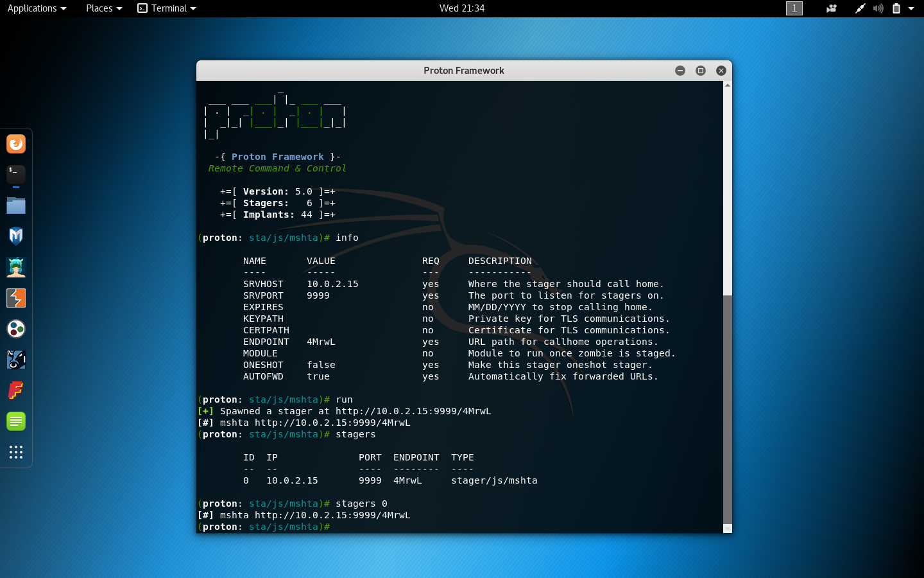The width and height of the screenshot is (924, 578).
Task: Click workspace indicator 1
Action: point(794,8)
